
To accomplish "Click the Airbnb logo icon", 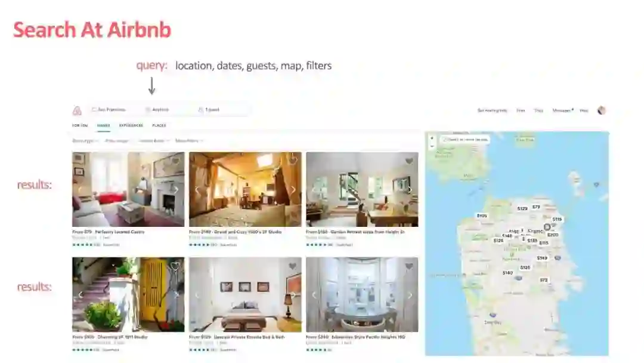I will (x=77, y=110).
